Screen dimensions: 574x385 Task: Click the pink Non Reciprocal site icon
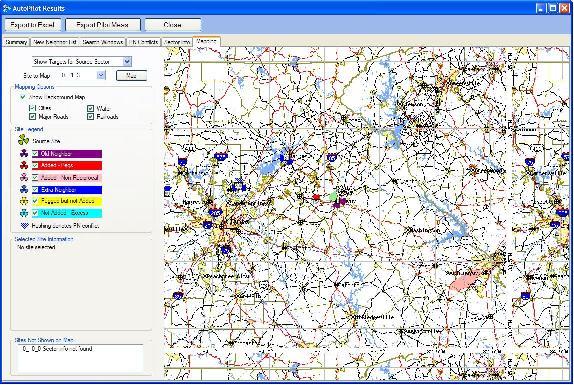click(x=24, y=177)
